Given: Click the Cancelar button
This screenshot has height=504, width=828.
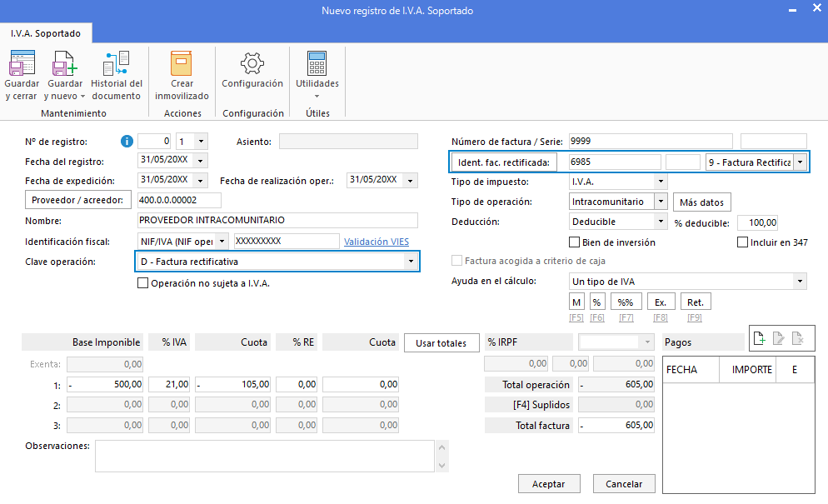Looking at the screenshot, I should coord(624,484).
